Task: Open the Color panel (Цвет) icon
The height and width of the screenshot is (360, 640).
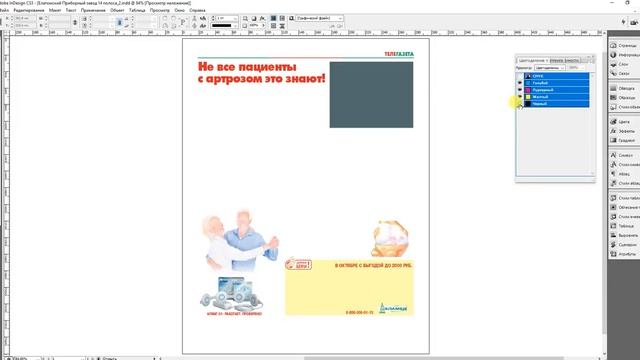Action: click(x=613, y=122)
